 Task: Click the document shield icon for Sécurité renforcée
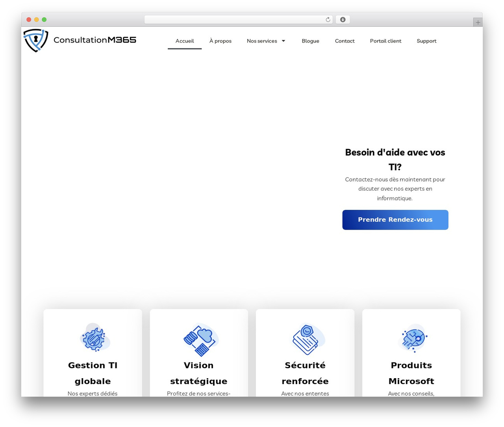point(308,339)
